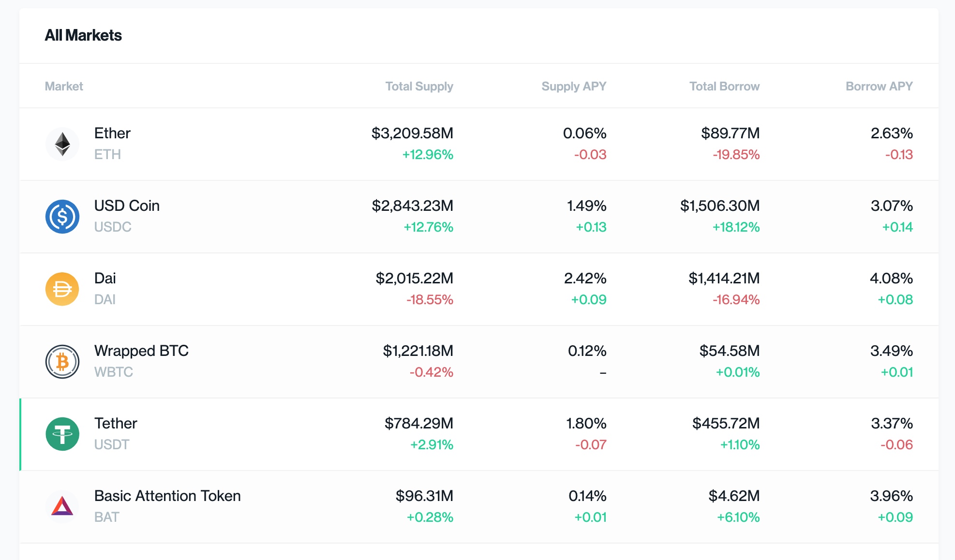
Task: Click Wrapped BTC total borrow $54.58M
Action: 729,351
